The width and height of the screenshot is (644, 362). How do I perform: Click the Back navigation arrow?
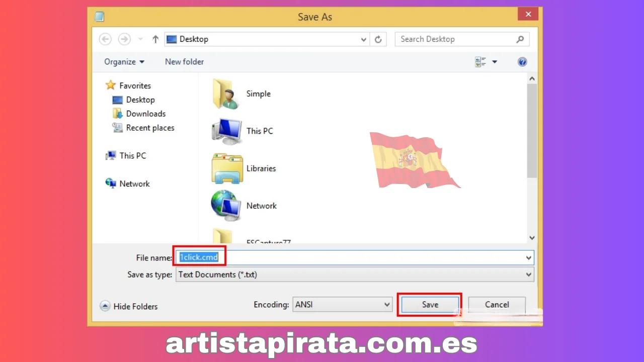pyautogui.click(x=105, y=39)
